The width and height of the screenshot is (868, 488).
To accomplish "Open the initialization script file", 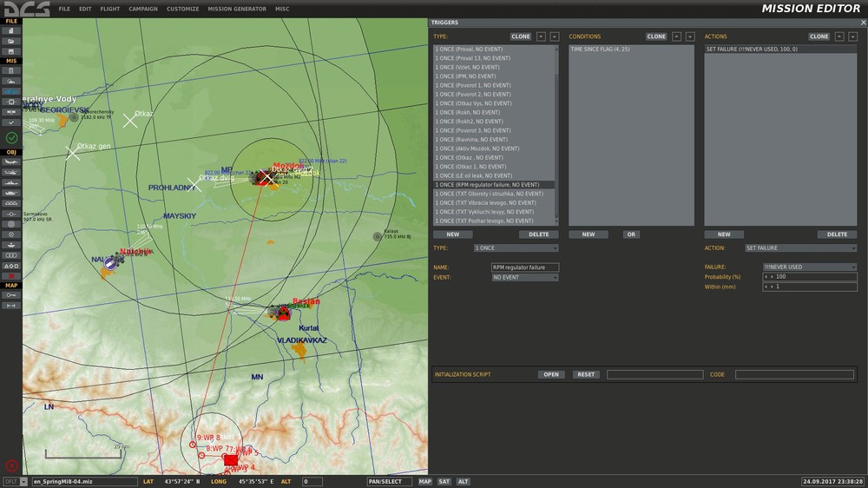I will [551, 374].
